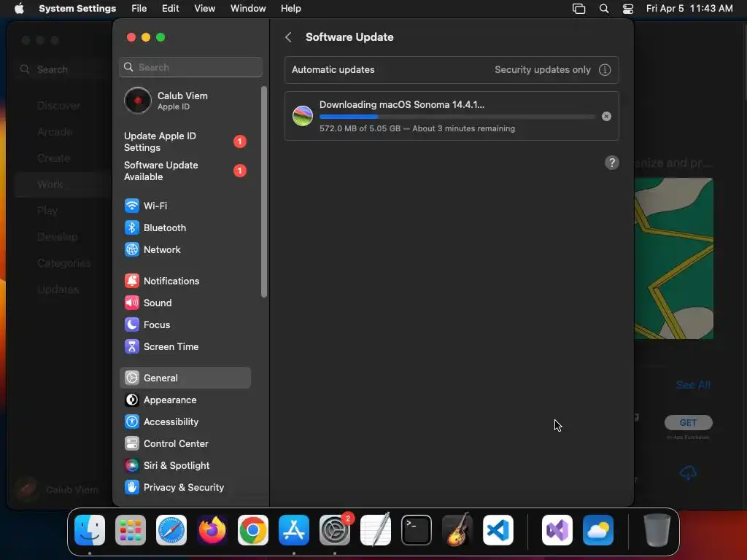This screenshot has height=560, width=747.
Task: Click the System Settings search field
Action: [x=190, y=67]
